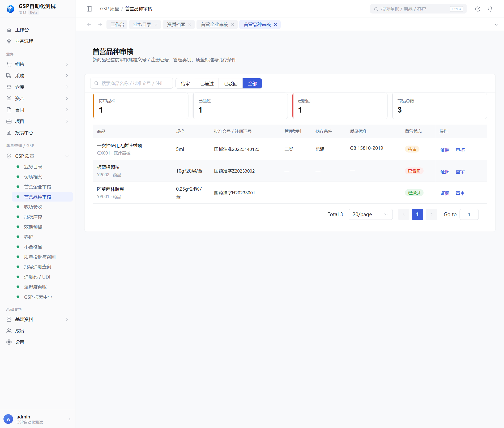Image resolution: width=504 pixels, height=428 pixels.
Task: Filter list by 已通过 status
Action: pos(207,84)
